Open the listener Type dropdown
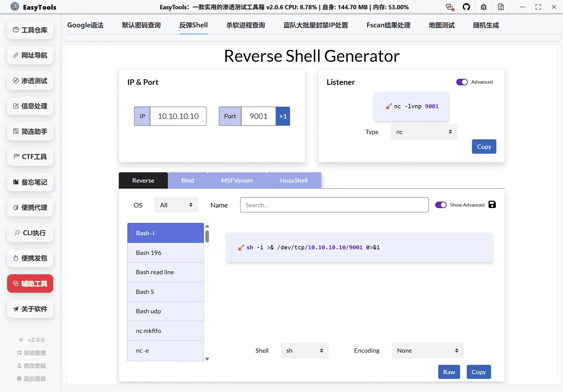 coord(423,132)
